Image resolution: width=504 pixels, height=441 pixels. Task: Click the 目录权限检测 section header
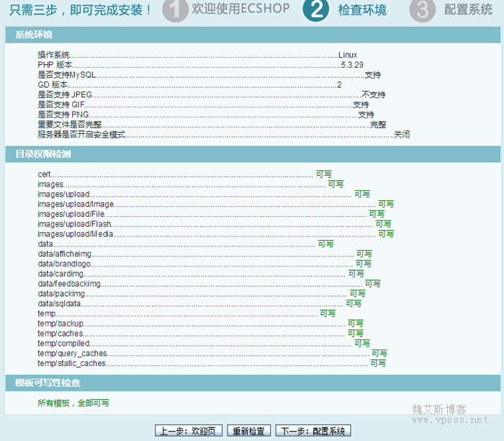pyautogui.click(x=43, y=154)
